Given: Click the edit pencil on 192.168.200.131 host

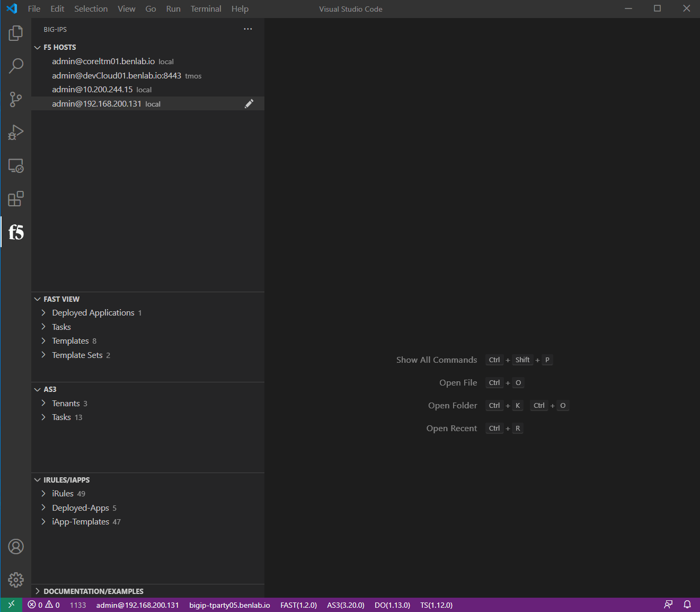Looking at the screenshot, I should pyautogui.click(x=249, y=104).
